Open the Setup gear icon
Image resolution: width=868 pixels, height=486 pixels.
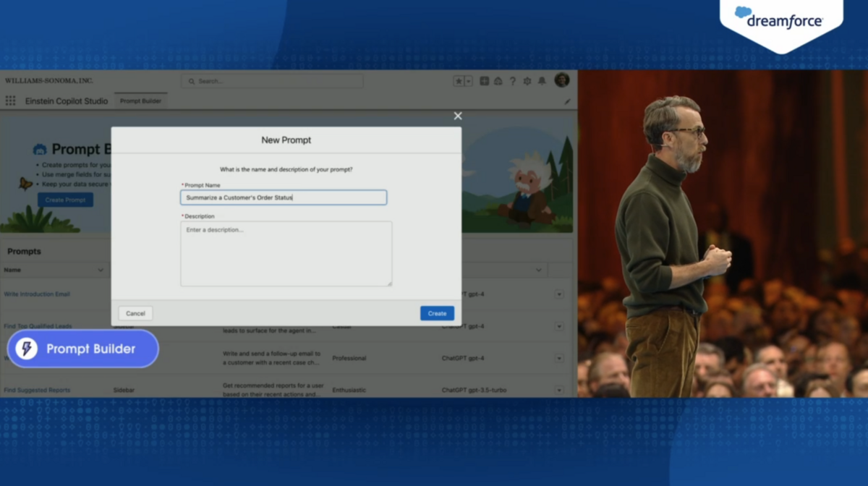(x=527, y=81)
